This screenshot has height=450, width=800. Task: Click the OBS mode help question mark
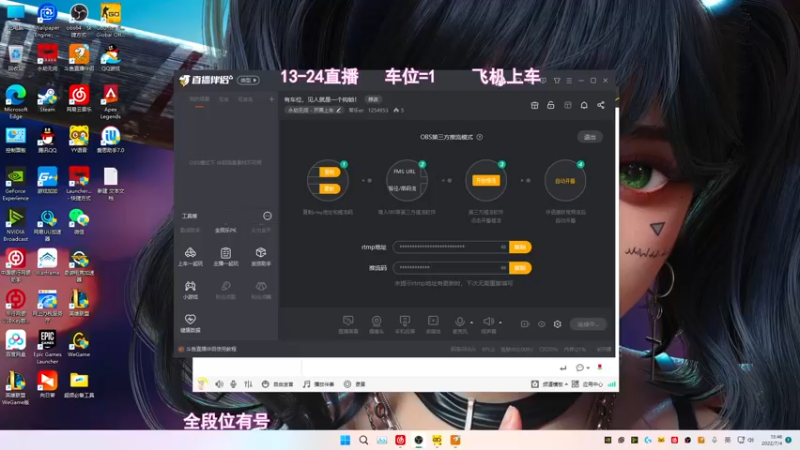click(x=480, y=137)
